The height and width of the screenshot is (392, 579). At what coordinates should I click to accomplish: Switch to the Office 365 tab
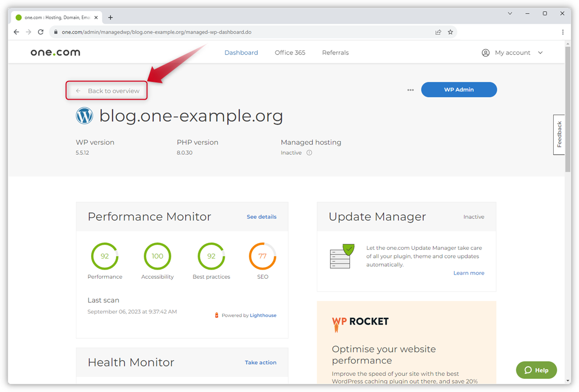tap(289, 52)
